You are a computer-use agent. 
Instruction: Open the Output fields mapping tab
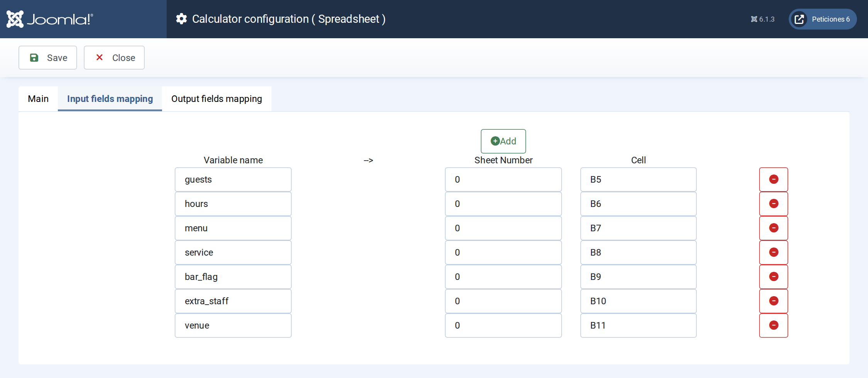pos(217,99)
